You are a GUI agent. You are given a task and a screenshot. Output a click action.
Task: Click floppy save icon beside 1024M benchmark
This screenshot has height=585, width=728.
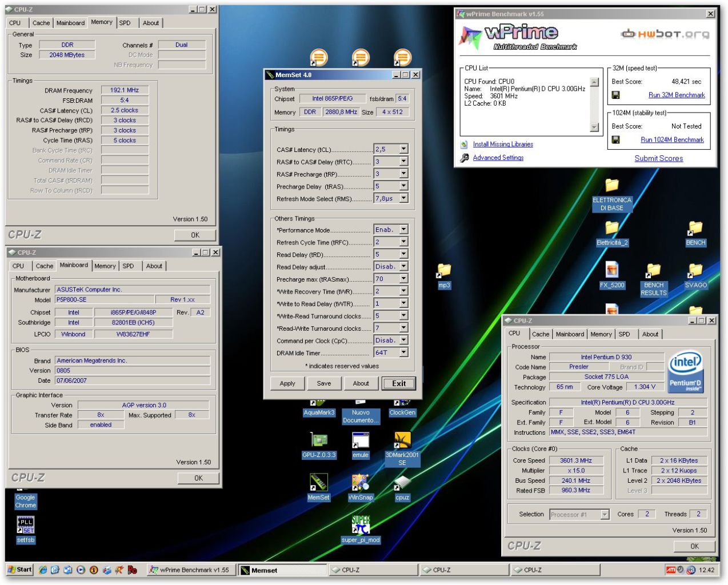coord(616,139)
